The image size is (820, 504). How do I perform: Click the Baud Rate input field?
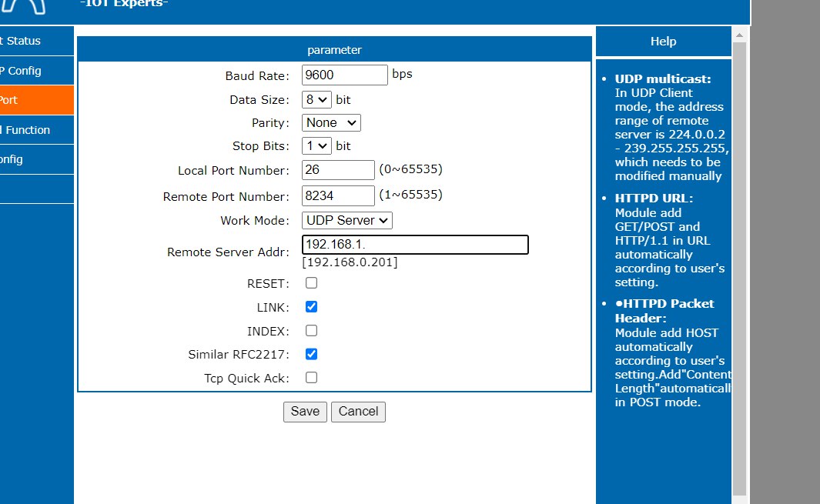(x=345, y=75)
